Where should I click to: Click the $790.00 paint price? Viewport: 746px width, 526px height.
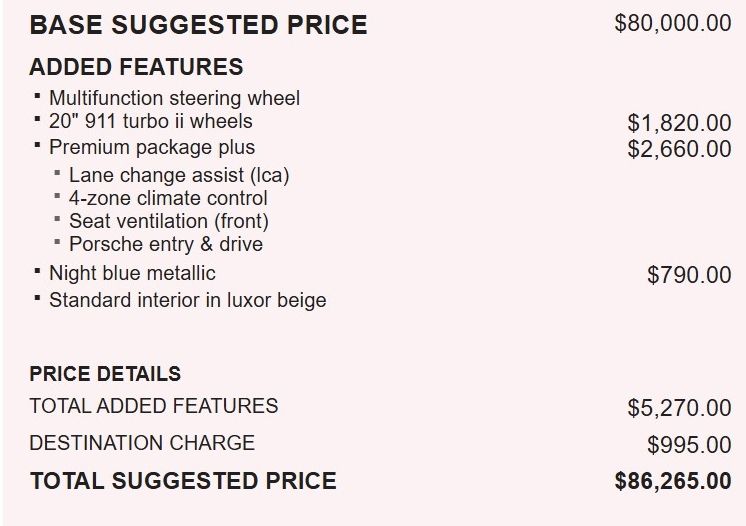(x=689, y=275)
